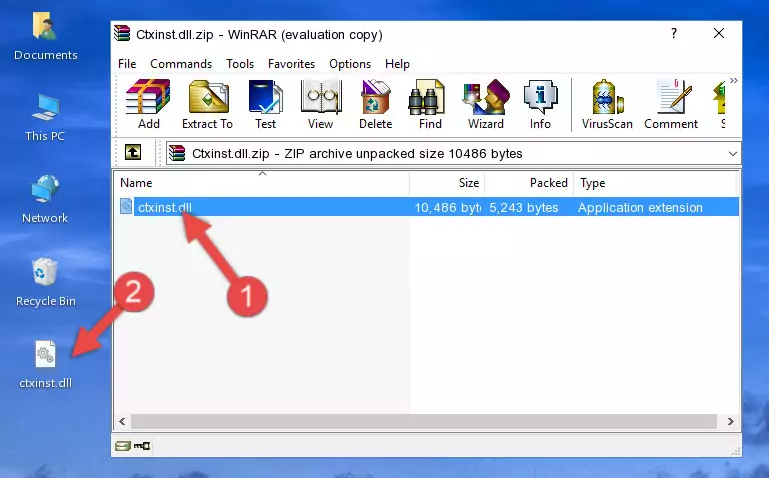The image size is (769, 478).
Task: Click the 10,486 bytes size cell
Action: tap(447, 207)
